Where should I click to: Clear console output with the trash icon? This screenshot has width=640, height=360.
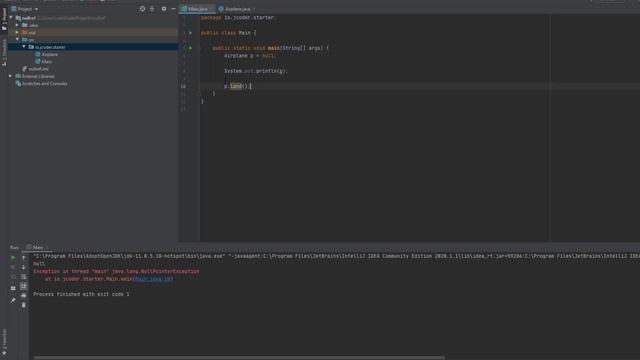(24, 305)
